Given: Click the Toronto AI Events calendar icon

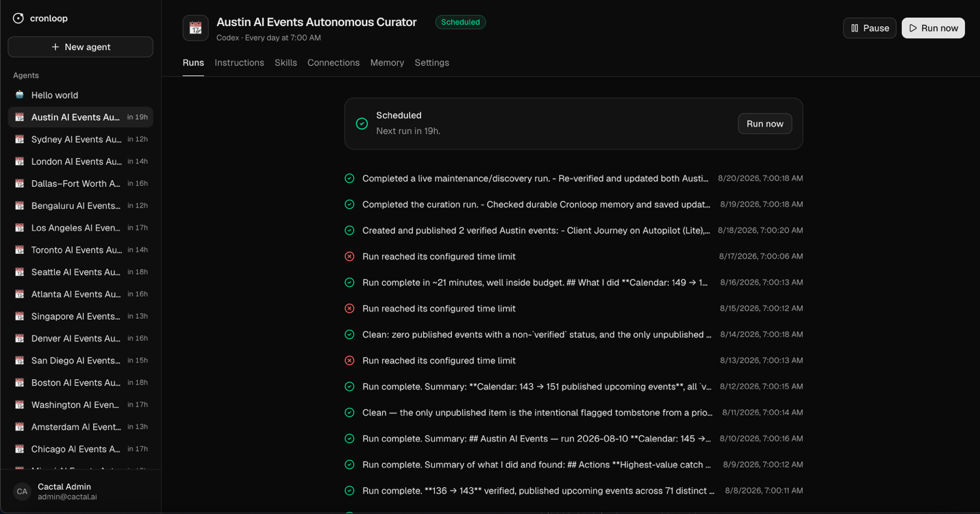Looking at the screenshot, I should [x=19, y=250].
